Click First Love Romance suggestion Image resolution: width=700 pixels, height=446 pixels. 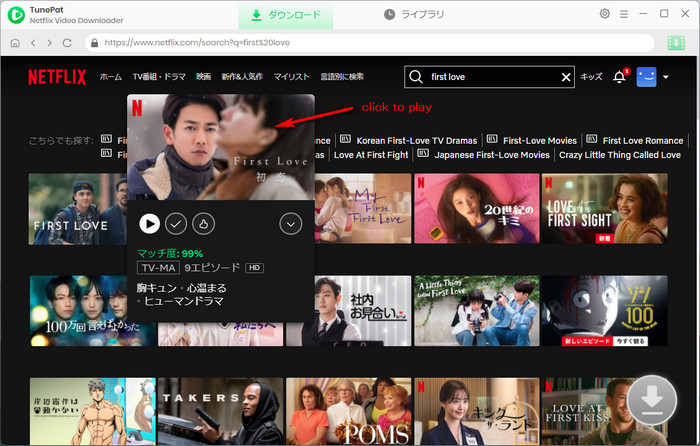point(643,141)
